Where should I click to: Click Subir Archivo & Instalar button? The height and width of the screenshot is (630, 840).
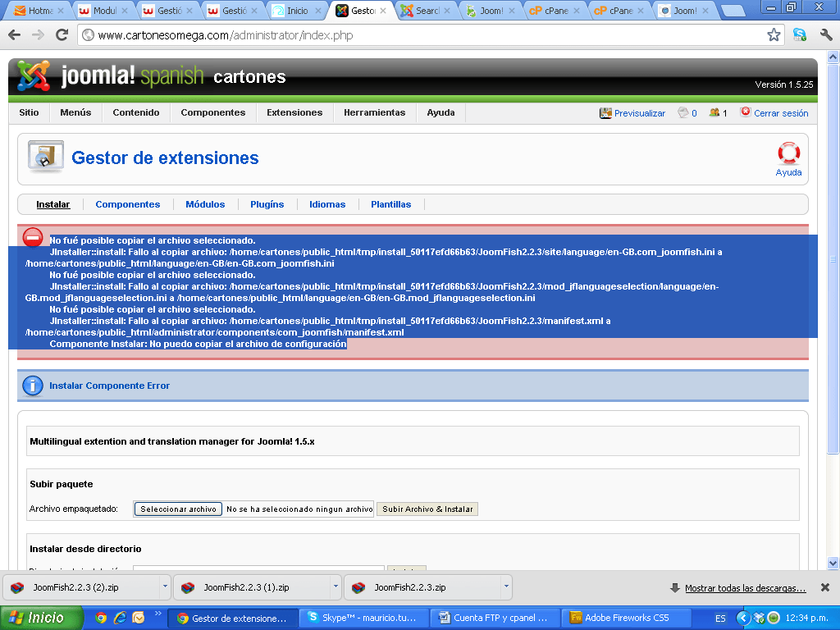[427, 509]
